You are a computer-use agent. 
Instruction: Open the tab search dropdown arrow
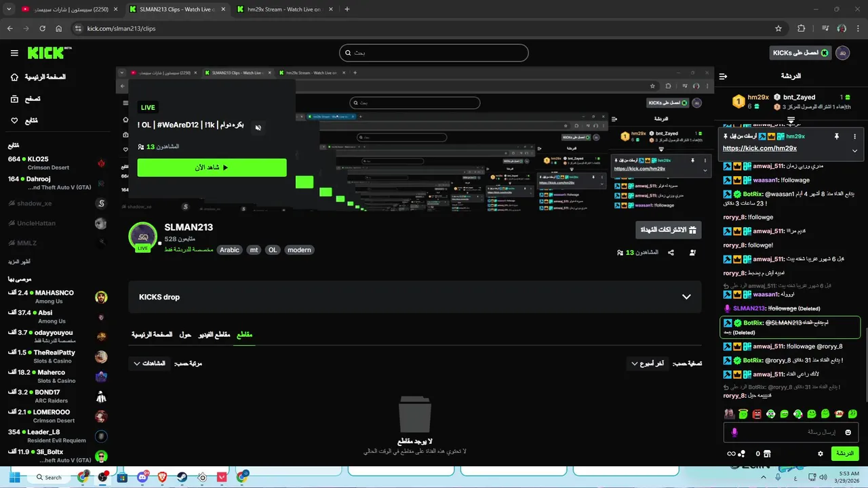[x=9, y=9]
